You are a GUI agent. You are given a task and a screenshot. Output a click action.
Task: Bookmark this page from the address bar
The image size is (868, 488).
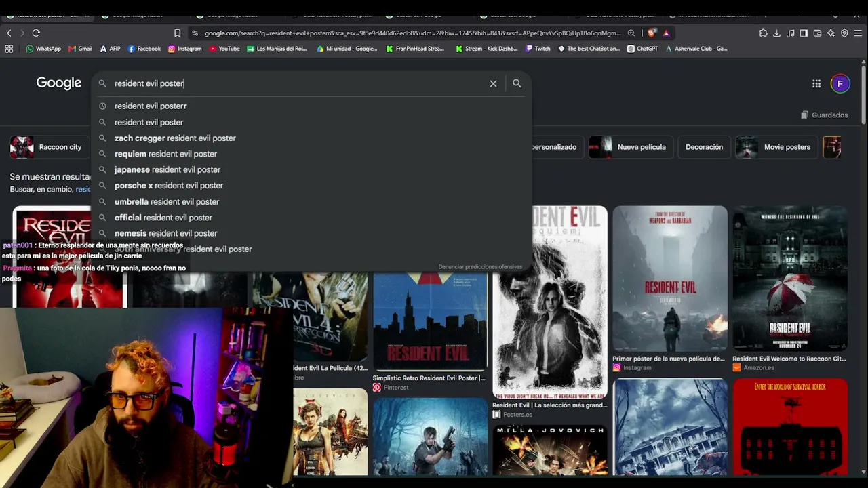pos(177,33)
